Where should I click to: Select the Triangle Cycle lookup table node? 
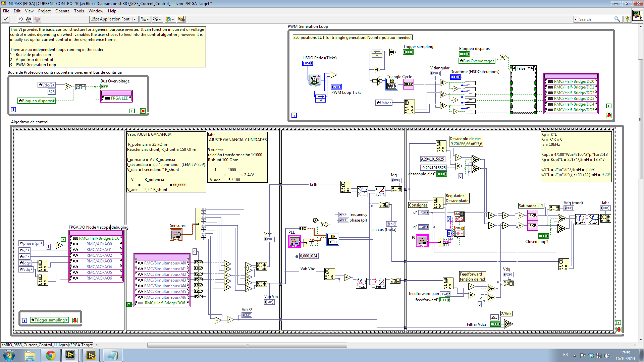[392, 84]
